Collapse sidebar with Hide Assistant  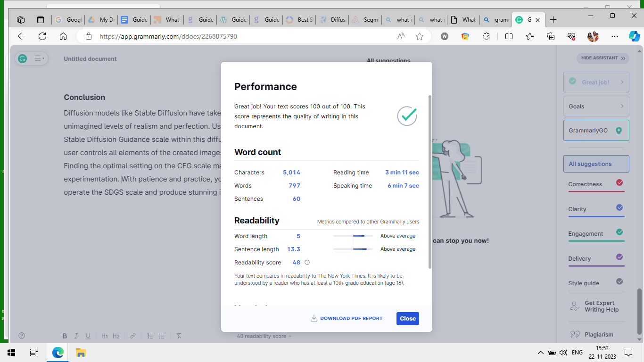click(603, 58)
